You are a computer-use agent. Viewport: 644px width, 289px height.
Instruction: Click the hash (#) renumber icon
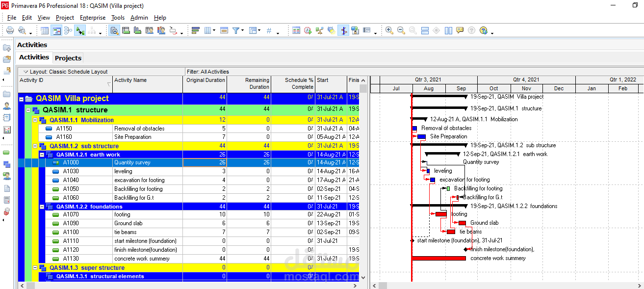click(x=269, y=30)
